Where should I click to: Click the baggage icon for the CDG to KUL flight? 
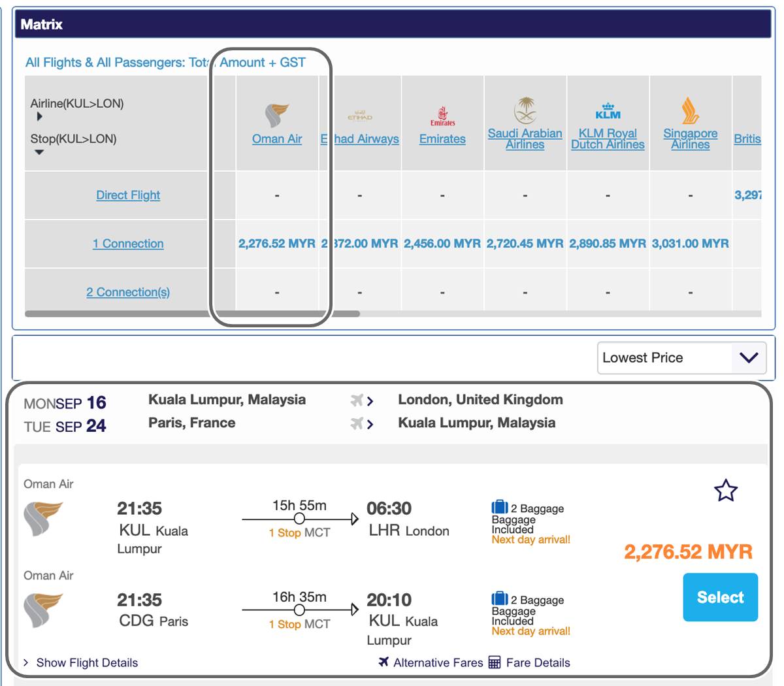(500, 598)
